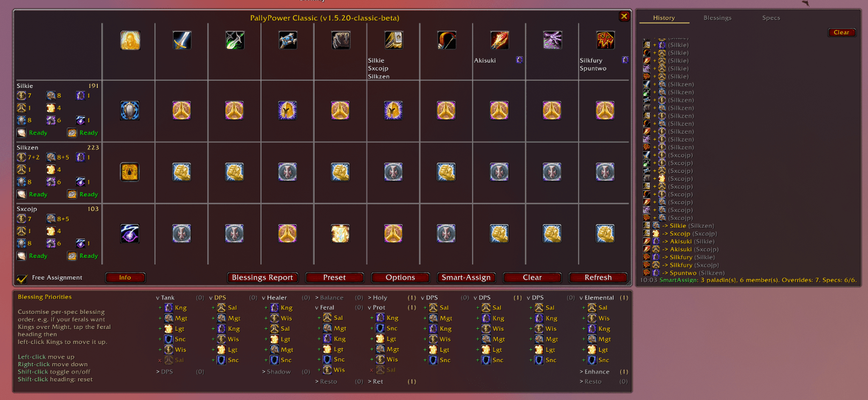Collapse the Feral priority list
The width and height of the screenshot is (868, 400).
325,308
